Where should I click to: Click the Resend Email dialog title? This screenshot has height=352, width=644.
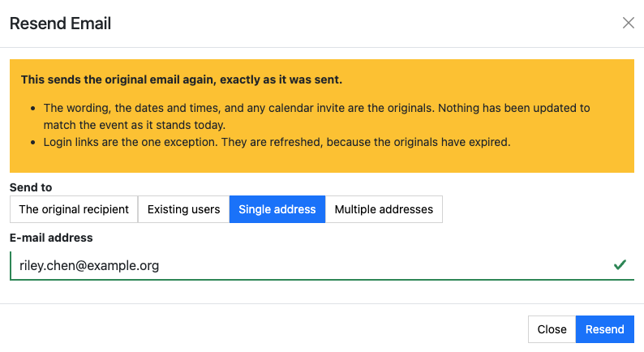(x=60, y=24)
